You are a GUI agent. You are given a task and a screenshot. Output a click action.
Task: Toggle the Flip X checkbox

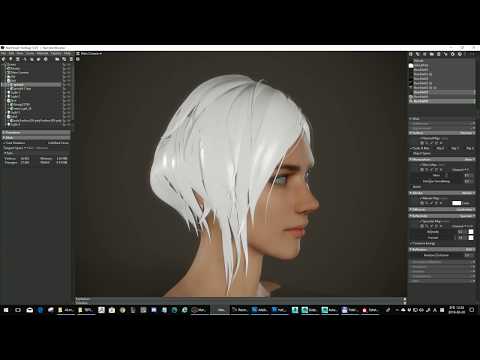coord(440,148)
